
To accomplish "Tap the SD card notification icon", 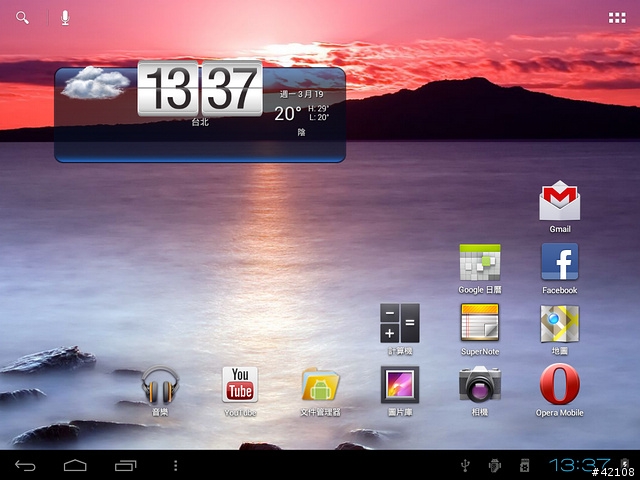I will tap(524, 465).
